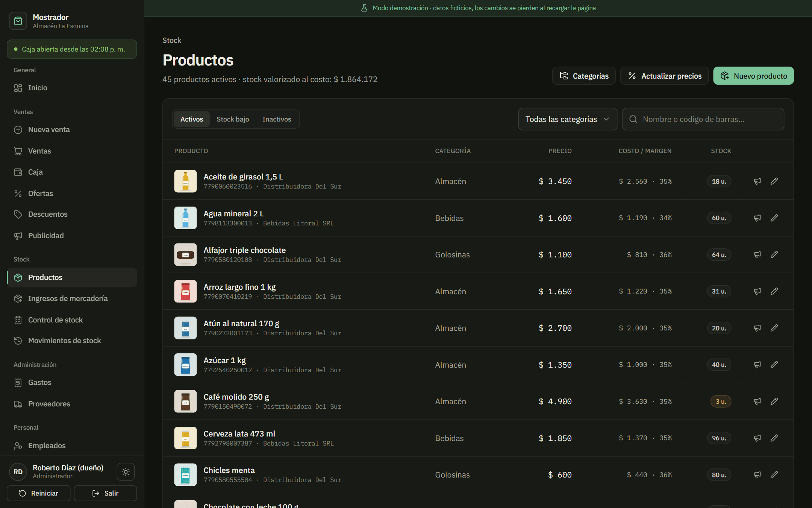This screenshot has width=812, height=508.
Task: Toggle the light/dark theme sun icon
Action: pos(126,471)
